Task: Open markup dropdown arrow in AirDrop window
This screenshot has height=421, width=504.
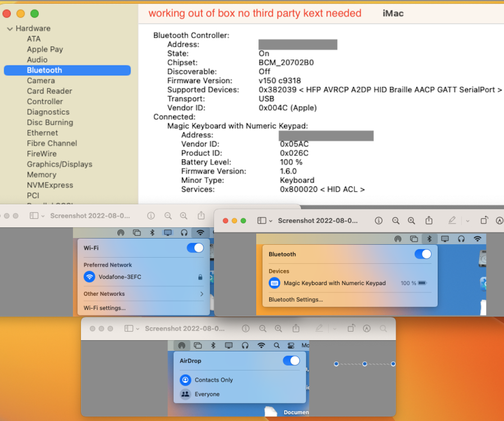Action: 334,329
